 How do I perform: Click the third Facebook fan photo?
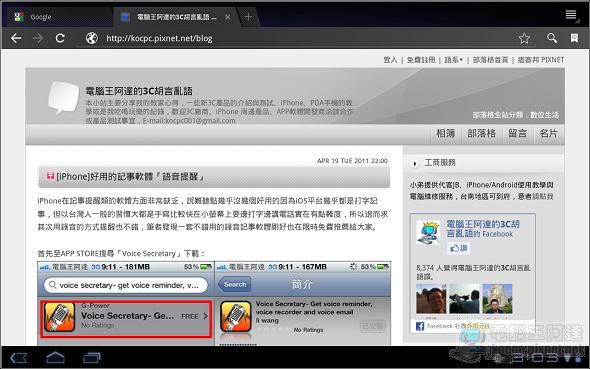pos(497,299)
